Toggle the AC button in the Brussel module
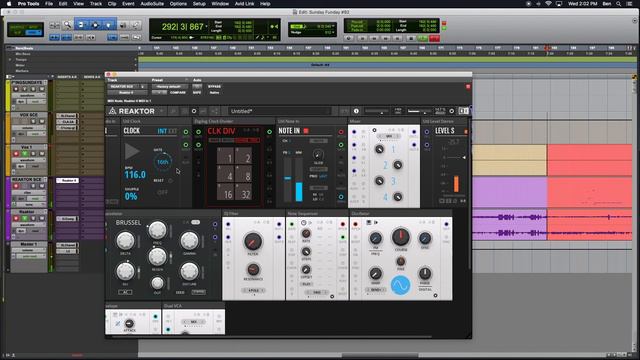This screenshot has height=360, width=640. point(125,292)
